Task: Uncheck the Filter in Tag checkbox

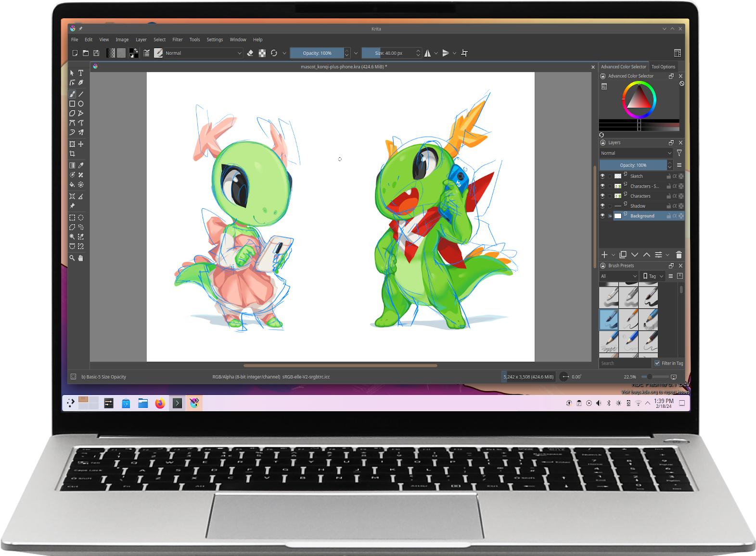Action: click(657, 364)
